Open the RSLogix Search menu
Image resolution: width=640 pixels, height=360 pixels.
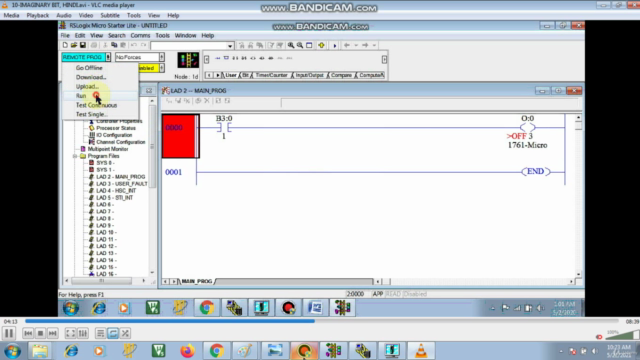pos(116,36)
